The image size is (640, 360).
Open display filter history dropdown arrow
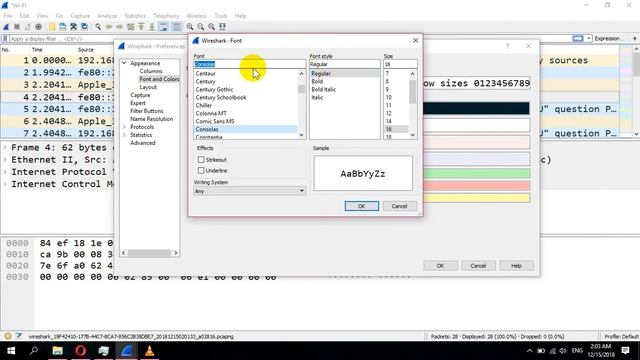click(588, 38)
